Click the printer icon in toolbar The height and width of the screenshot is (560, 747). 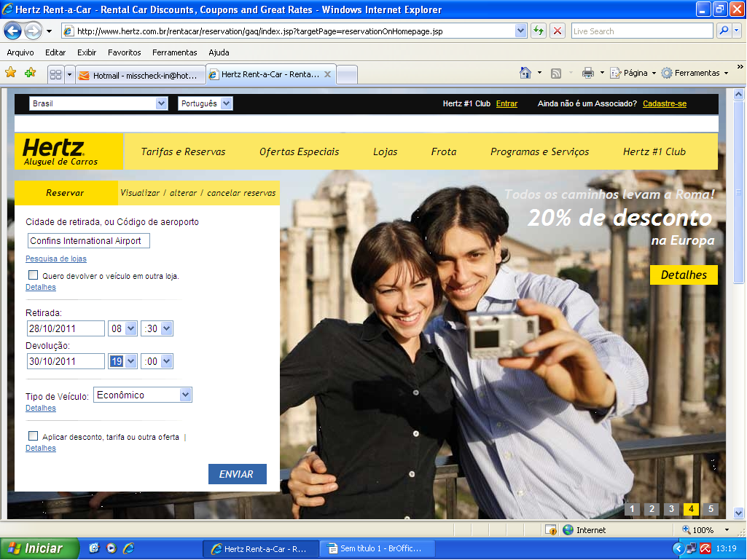[x=588, y=73]
